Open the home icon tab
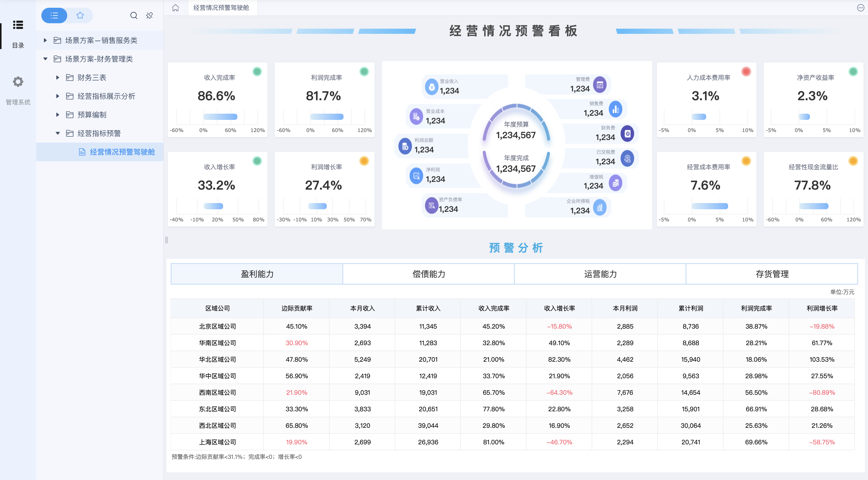Image resolution: width=868 pixels, height=480 pixels. [x=176, y=8]
